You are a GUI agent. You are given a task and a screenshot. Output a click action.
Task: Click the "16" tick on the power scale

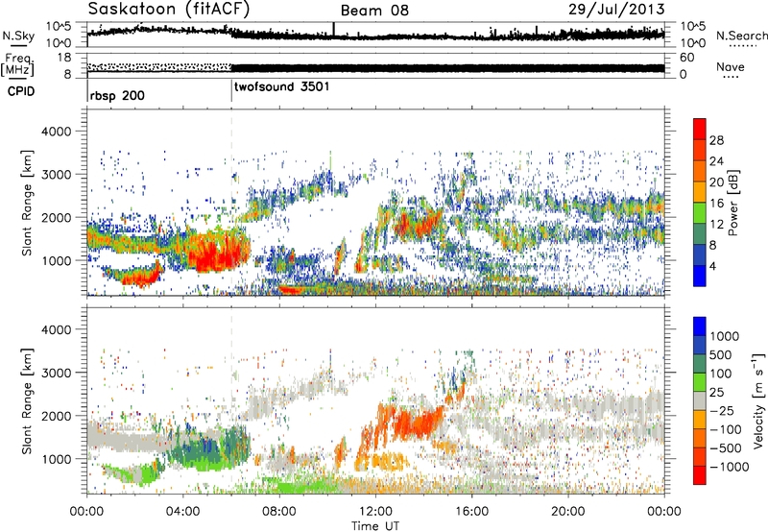click(716, 204)
